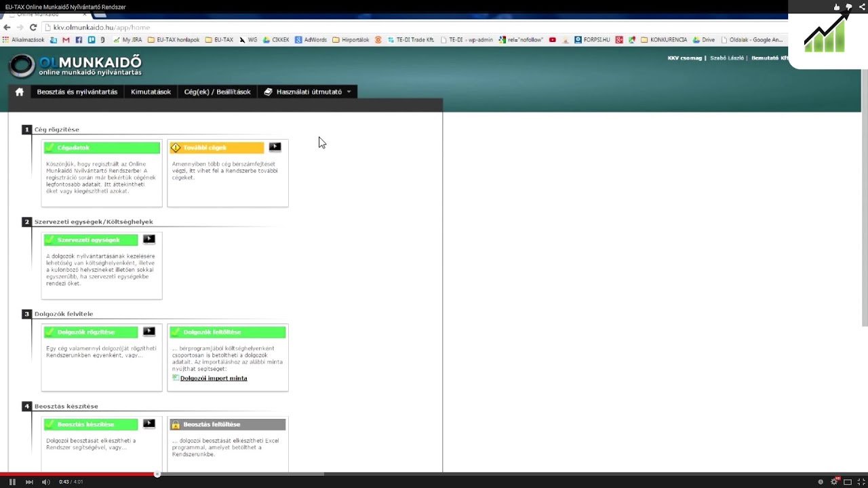Viewport: 868px width, 488px height.
Task: Pause the video playback
Action: pyautogui.click(x=12, y=482)
